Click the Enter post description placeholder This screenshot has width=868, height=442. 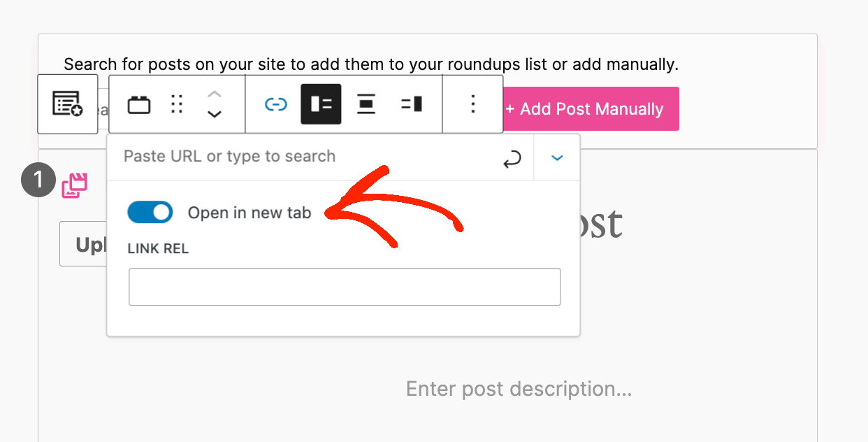coord(519,389)
